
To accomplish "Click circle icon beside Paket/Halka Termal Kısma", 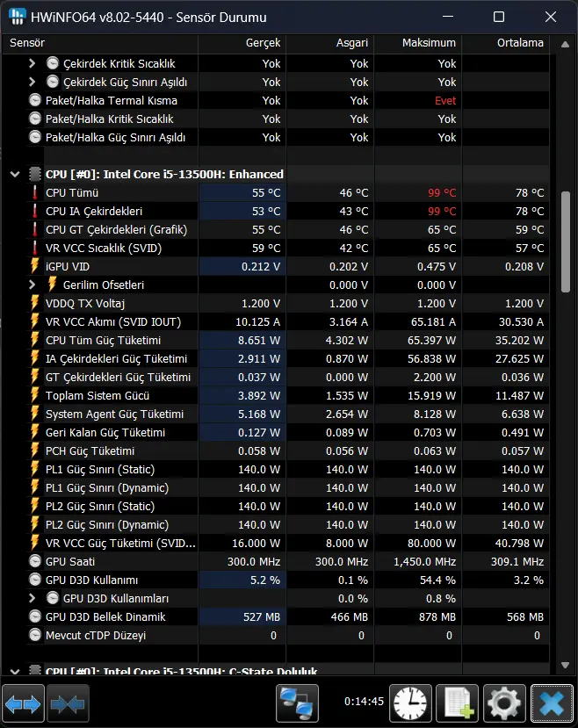I will pyautogui.click(x=35, y=100).
